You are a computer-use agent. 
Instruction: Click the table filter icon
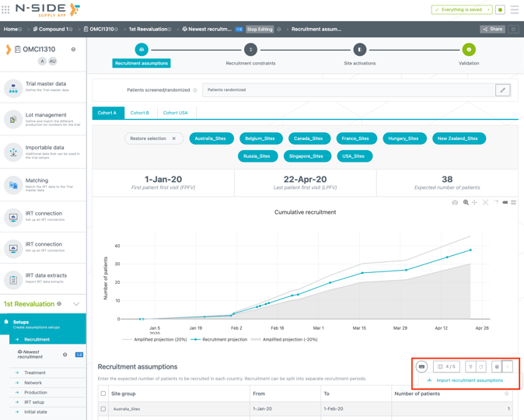pyautogui.click(x=470, y=366)
